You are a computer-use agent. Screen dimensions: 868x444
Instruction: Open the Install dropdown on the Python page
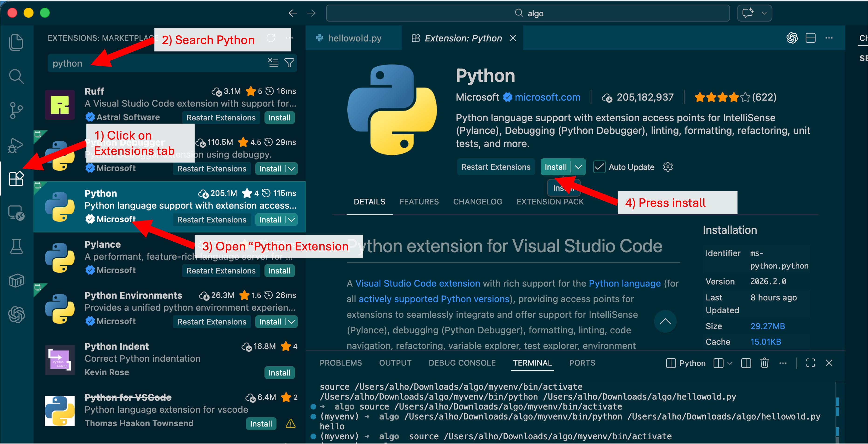tap(579, 167)
